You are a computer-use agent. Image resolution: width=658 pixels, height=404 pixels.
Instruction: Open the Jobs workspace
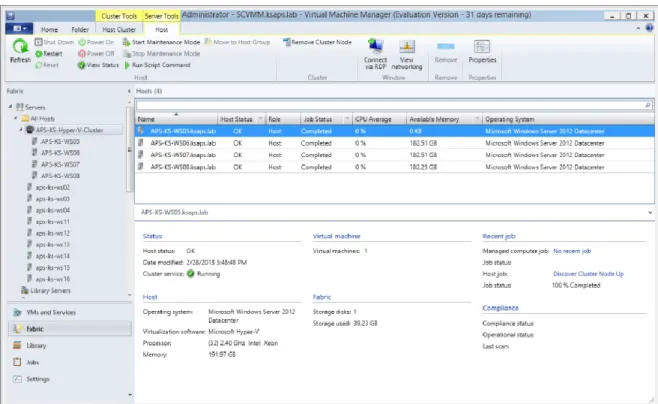70,362
